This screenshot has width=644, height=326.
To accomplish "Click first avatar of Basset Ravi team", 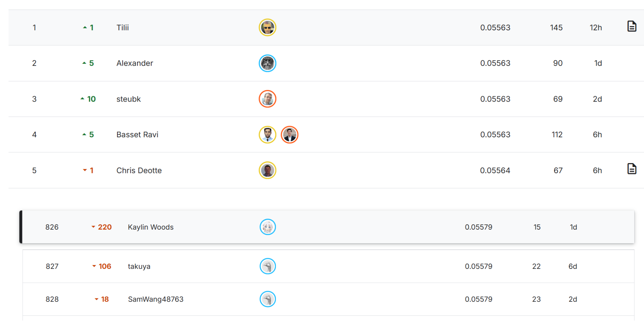I will click(x=267, y=135).
